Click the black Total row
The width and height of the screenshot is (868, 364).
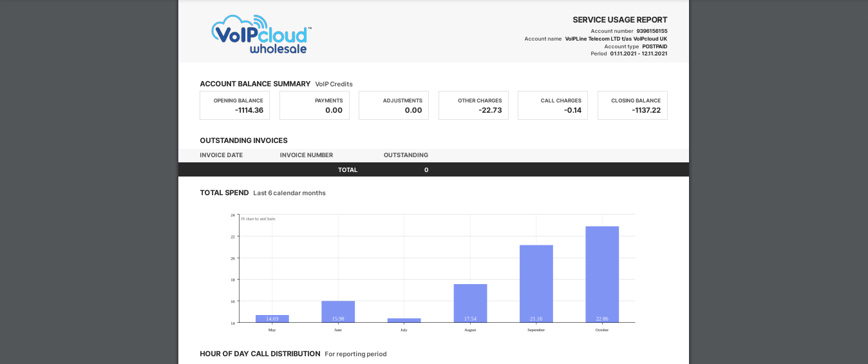tap(433, 169)
